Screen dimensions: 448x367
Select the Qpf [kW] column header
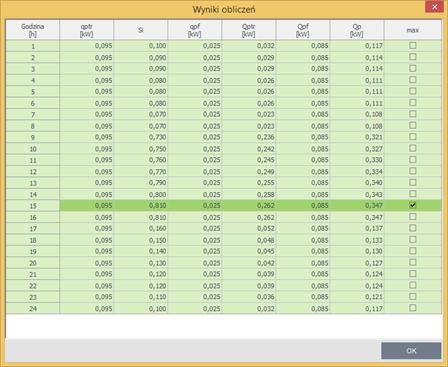pyautogui.click(x=303, y=30)
